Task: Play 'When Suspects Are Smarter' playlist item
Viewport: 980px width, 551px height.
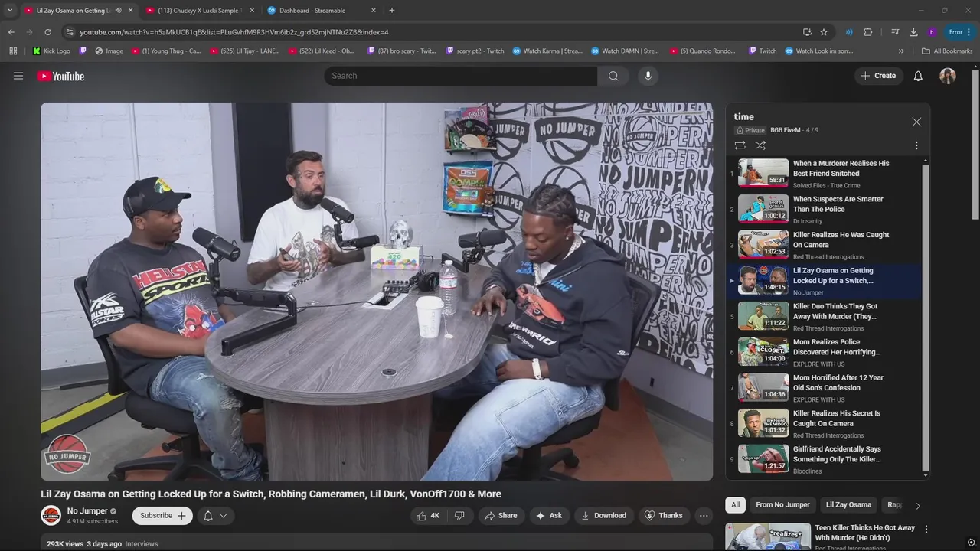Action: tap(823, 209)
